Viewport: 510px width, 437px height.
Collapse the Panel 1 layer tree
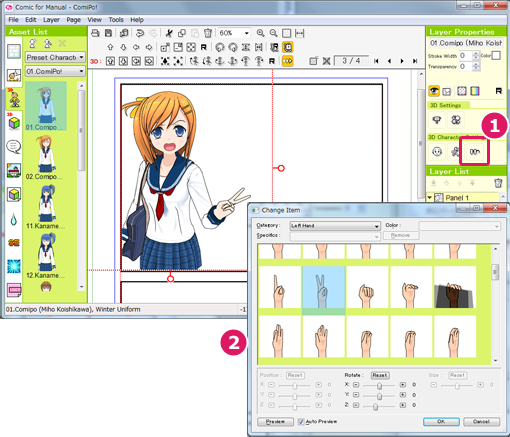(430, 197)
